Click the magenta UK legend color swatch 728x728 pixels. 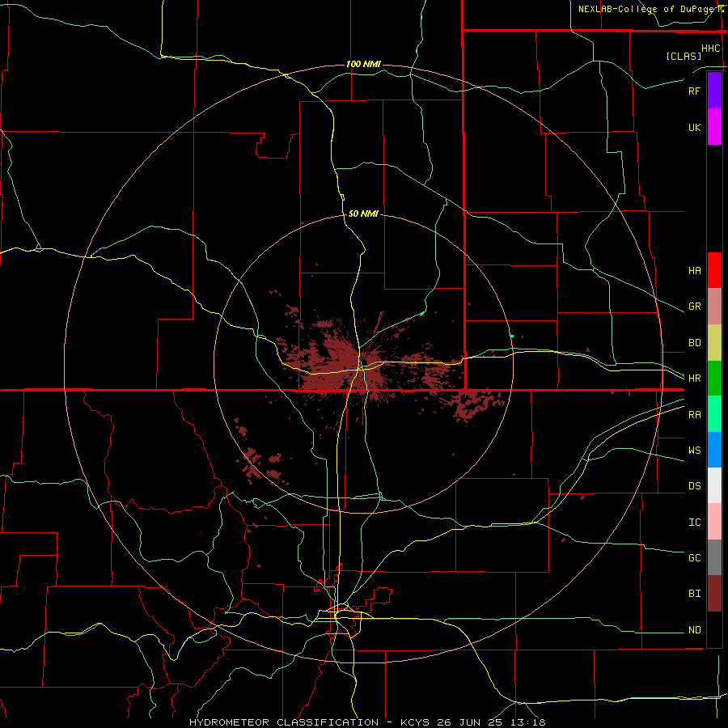(714, 127)
